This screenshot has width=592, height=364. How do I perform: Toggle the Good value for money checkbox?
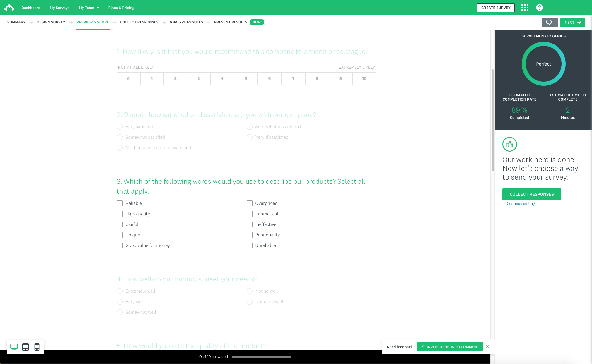pyautogui.click(x=120, y=245)
